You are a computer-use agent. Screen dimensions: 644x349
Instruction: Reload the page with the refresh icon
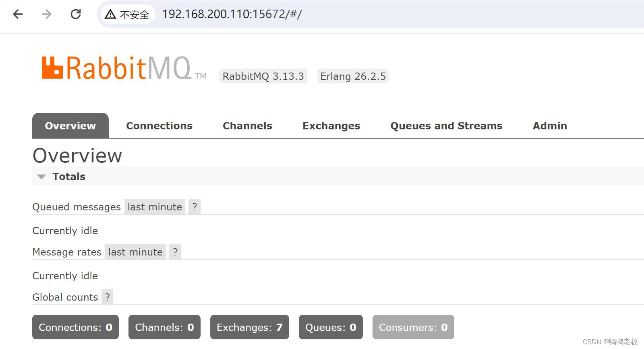(76, 14)
